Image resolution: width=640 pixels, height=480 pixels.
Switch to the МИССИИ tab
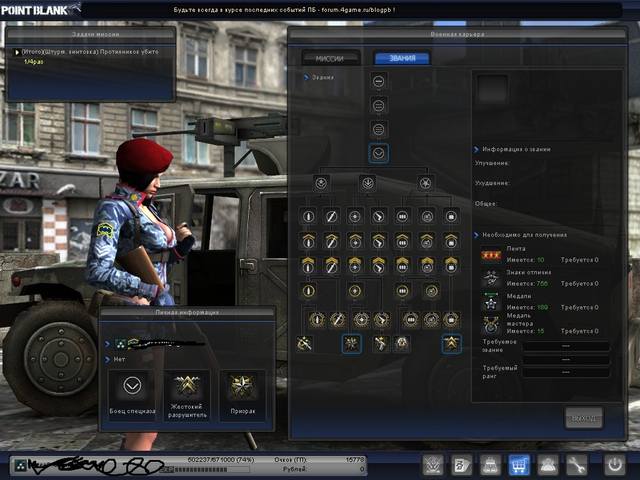[330, 58]
